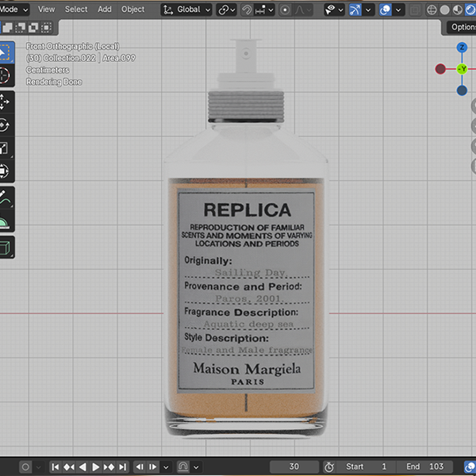Open the keyframe jump options dropdown in timeline
Image resolution: width=476 pixels, height=476 pixels.
coord(166,467)
